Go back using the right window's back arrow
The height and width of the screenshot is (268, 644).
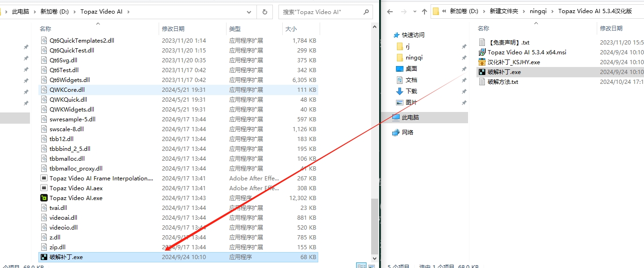point(390,12)
